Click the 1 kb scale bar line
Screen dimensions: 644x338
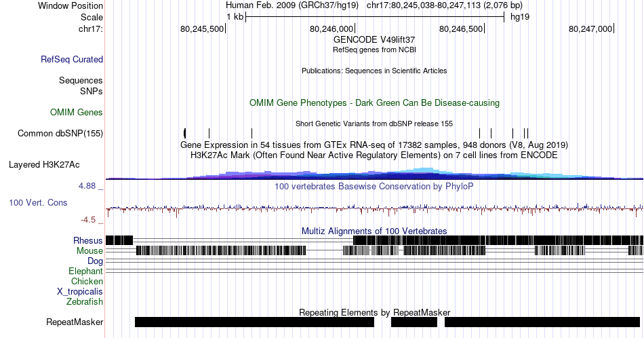click(x=375, y=17)
